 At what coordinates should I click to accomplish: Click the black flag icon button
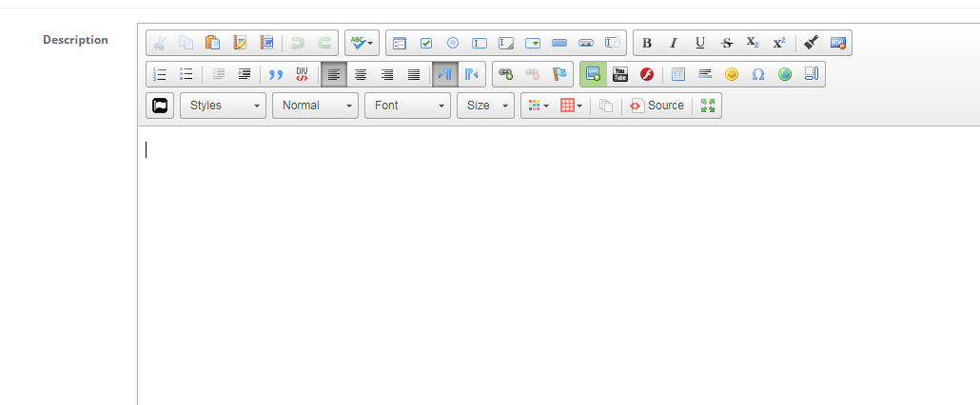pos(160,106)
